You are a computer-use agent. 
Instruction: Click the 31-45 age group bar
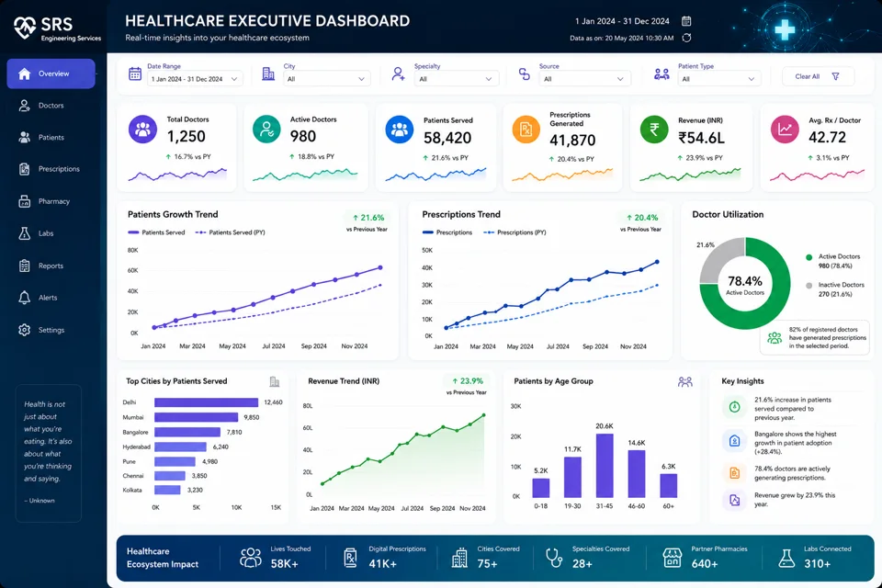pyautogui.click(x=605, y=465)
